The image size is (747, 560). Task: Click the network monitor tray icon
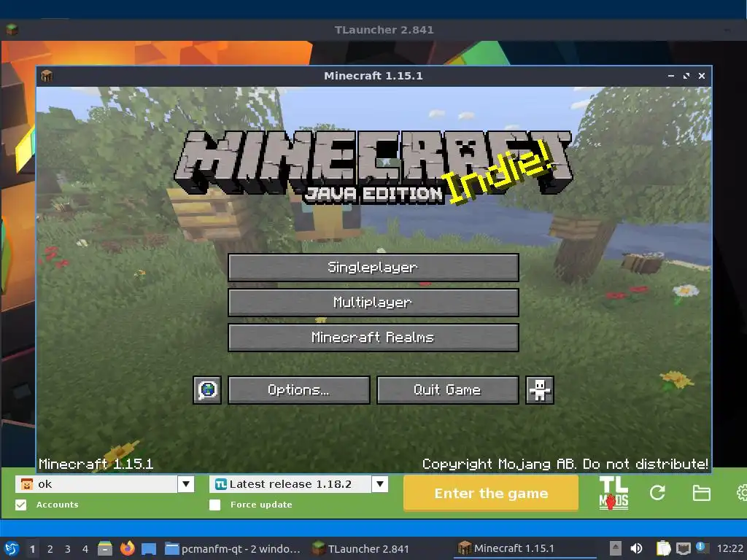(683, 548)
